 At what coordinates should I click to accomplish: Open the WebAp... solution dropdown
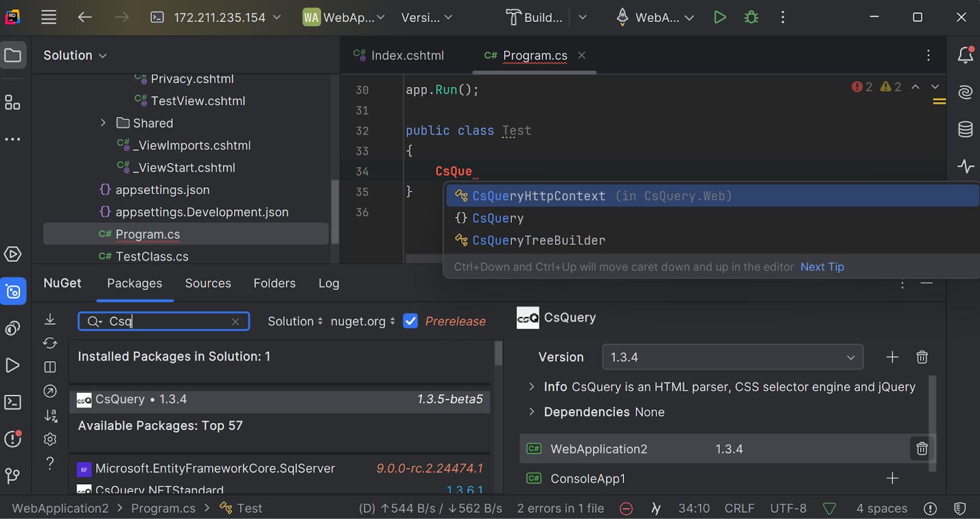click(344, 17)
